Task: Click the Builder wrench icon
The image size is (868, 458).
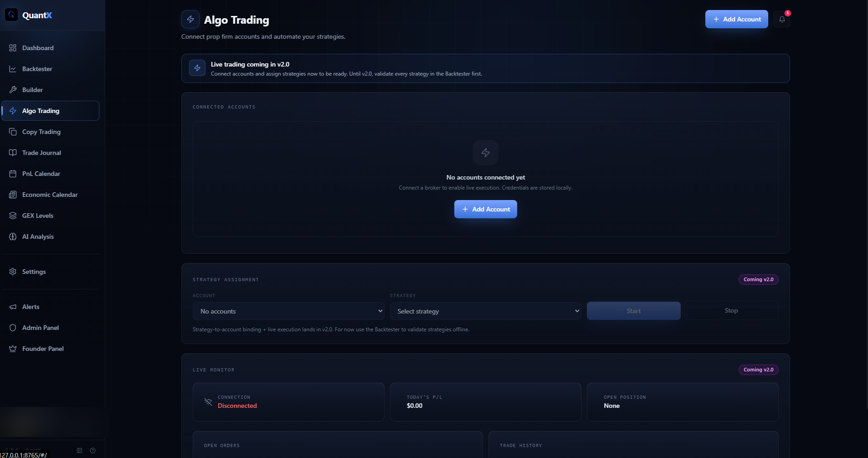Action: point(13,90)
